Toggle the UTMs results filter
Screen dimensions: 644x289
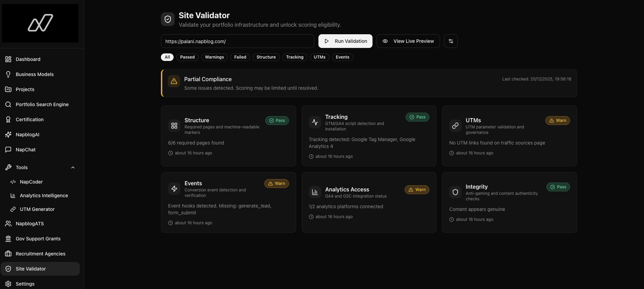click(319, 57)
